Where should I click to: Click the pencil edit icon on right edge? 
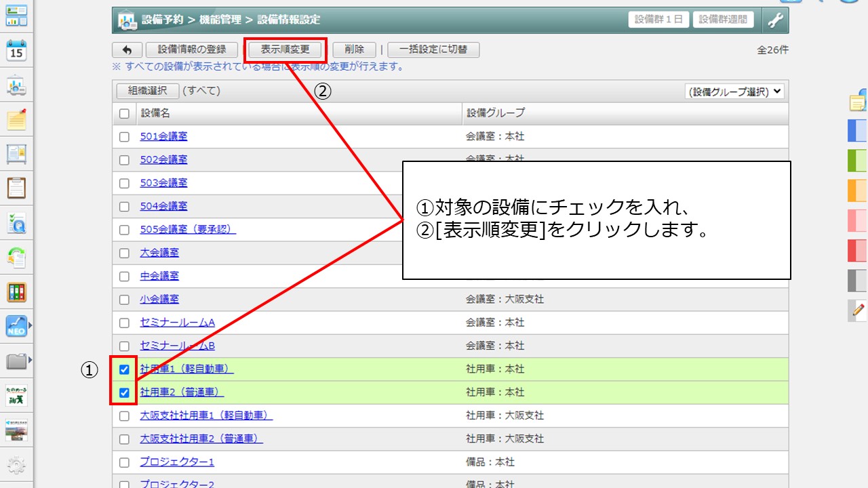(859, 310)
